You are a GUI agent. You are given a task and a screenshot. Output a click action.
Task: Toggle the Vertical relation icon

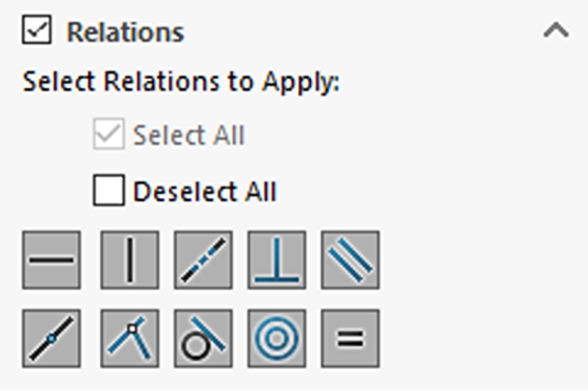point(129,260)
